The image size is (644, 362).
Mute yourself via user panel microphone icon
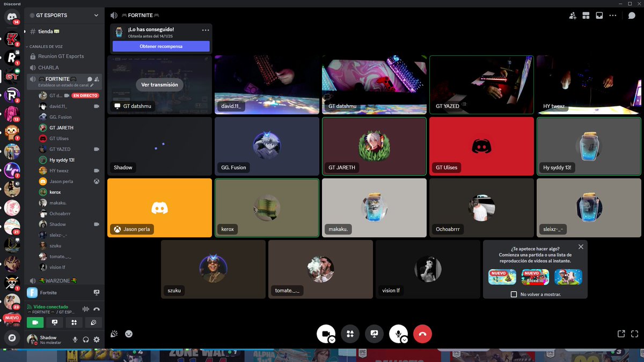pos(75,339)
